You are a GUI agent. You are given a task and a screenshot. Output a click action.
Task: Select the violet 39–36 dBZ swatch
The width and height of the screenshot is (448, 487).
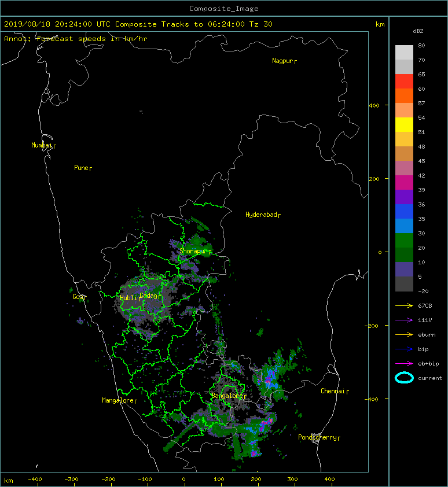404,197
